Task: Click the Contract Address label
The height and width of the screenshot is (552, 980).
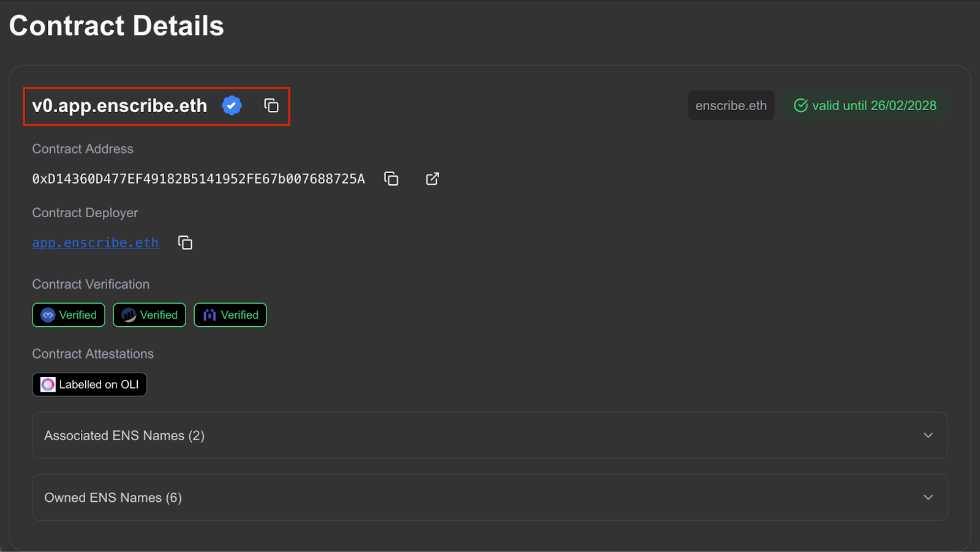Action: [x=83, y=149]
